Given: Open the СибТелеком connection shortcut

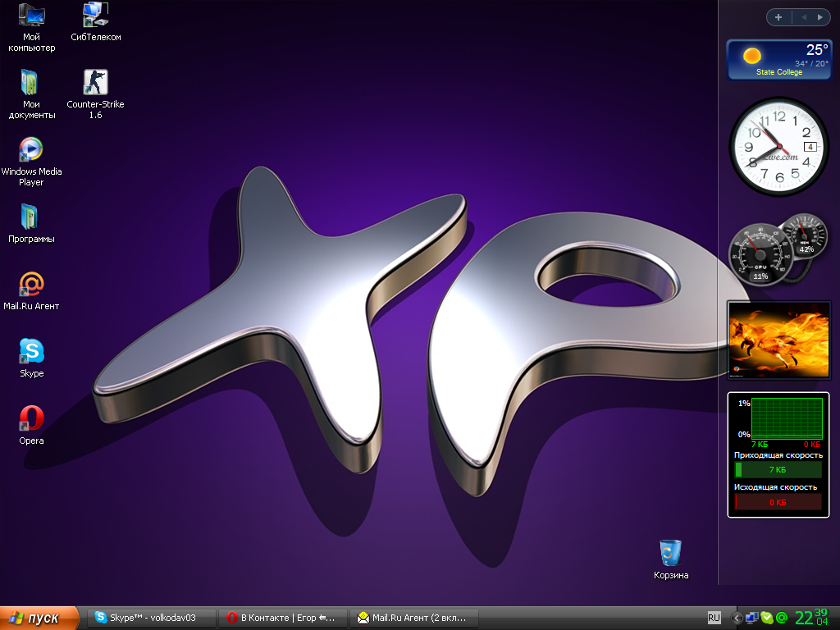Looking at the screenshot, I should pyautogui.click(x=95, y=16).
